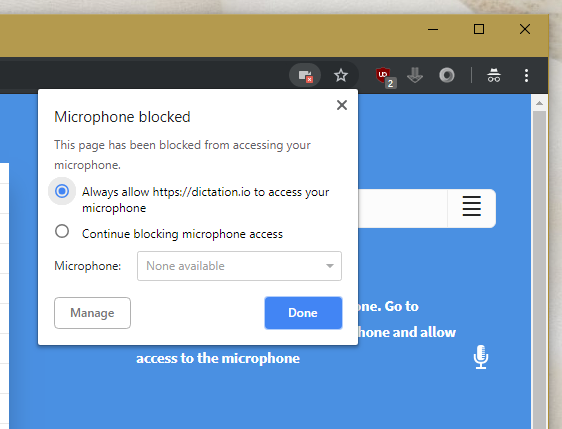Click the Manage button
This screenshot has width=562, height=429.
point(92,313)
